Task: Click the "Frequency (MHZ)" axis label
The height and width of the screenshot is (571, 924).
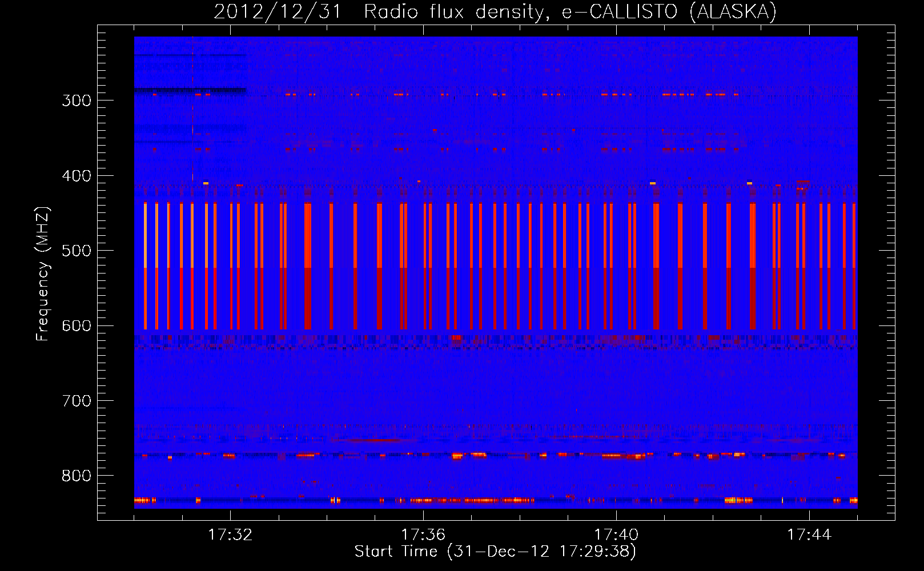Action: [x=43, y=274]
